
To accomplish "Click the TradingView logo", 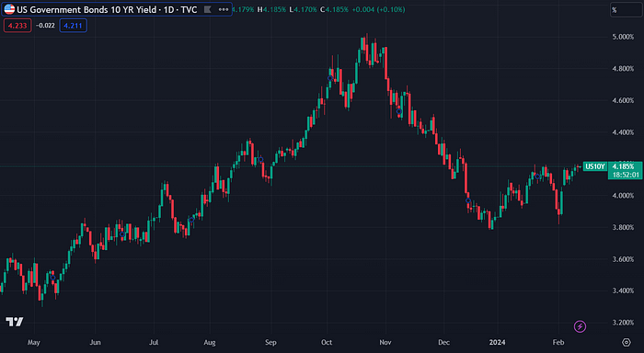I will coord(15,322).
